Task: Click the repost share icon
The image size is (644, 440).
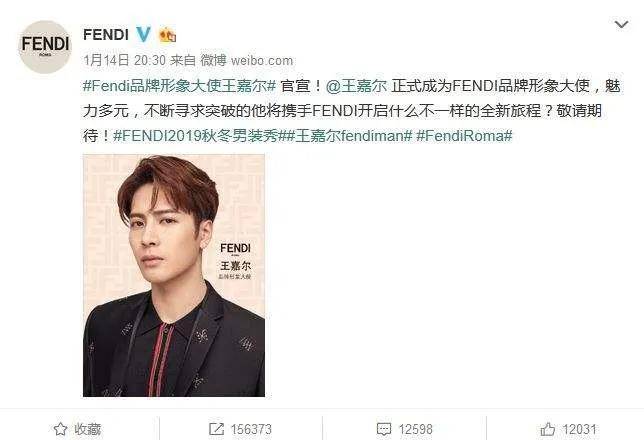Action: point(216,429)
